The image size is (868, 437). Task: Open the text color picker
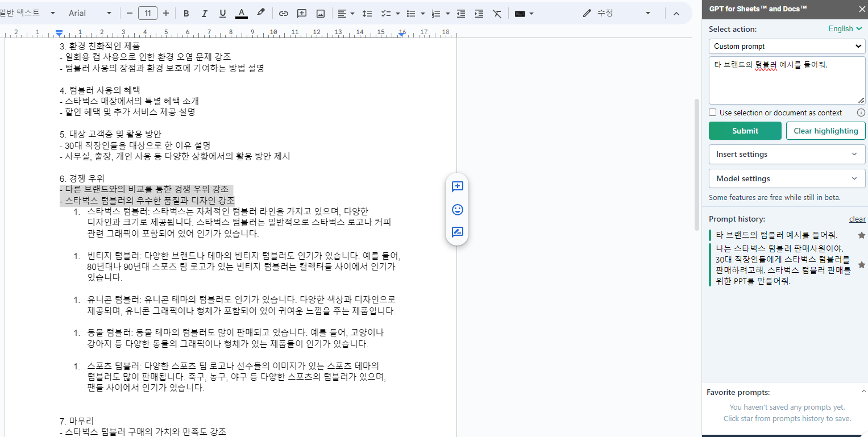[242, 13]
